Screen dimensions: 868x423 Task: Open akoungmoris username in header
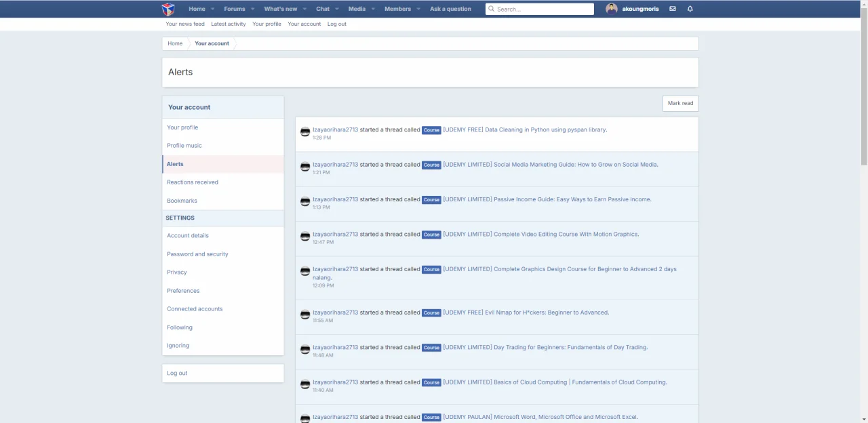(x=640, y=9)
